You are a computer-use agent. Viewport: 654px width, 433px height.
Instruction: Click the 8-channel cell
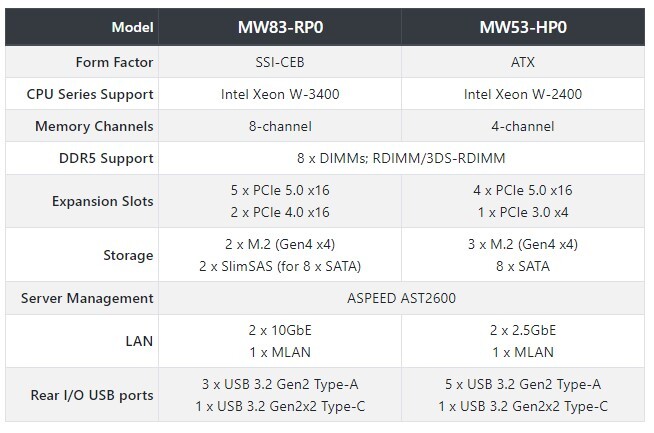[x=280, y=126]
